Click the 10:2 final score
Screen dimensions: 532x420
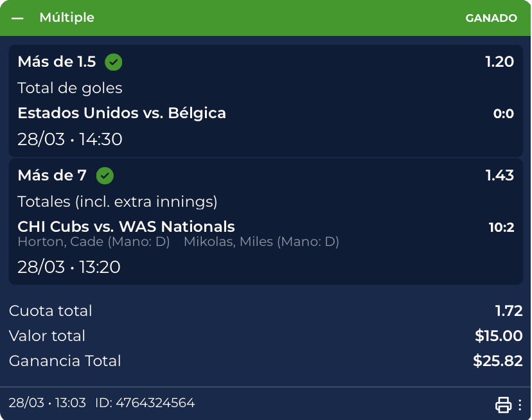pos(501,227)
